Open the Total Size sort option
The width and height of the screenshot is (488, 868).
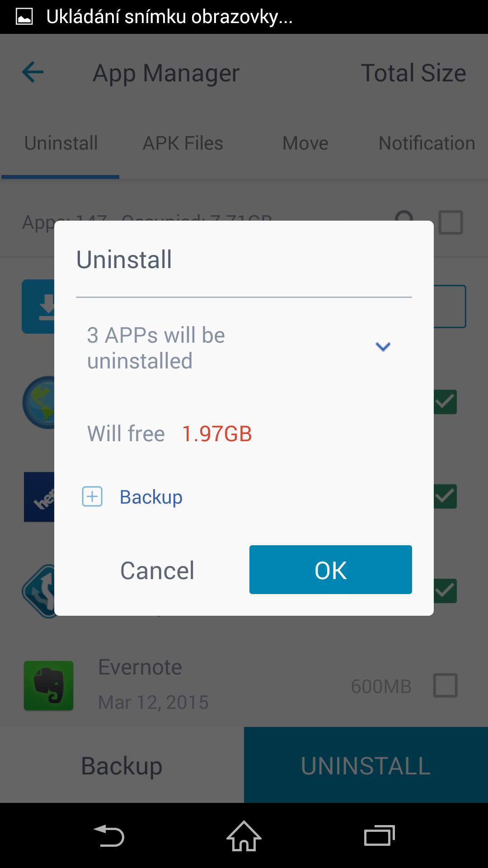(x=413, y=73)
